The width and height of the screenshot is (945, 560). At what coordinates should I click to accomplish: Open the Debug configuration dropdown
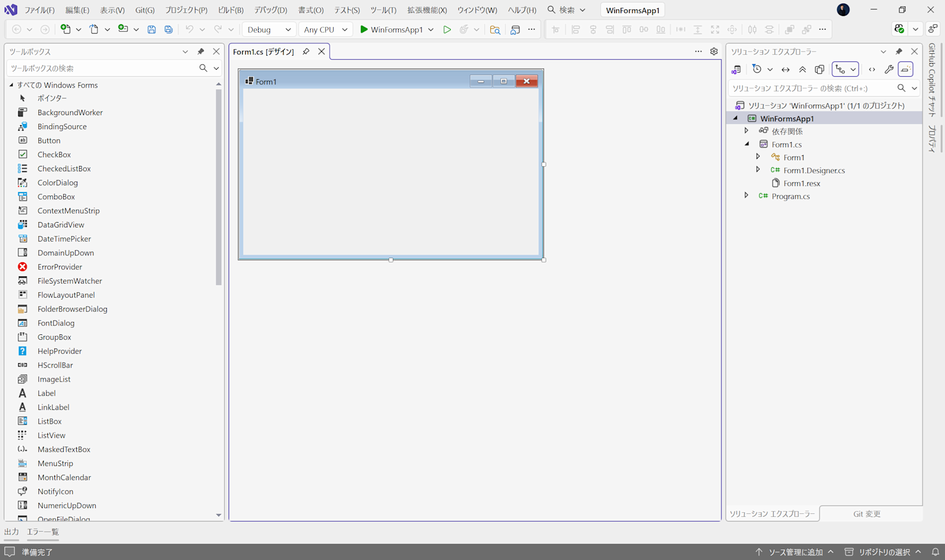coord(269,30)
